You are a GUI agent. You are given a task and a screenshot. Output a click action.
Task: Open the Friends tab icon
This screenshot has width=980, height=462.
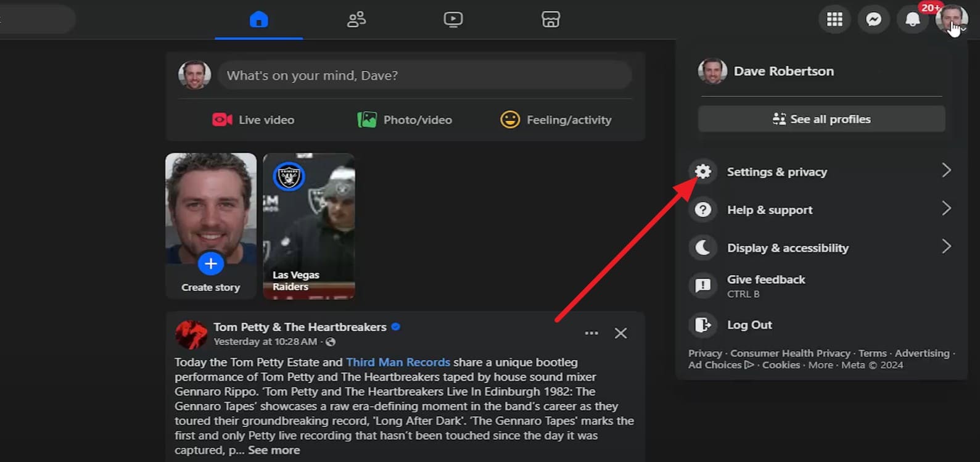tap(356, 20)
